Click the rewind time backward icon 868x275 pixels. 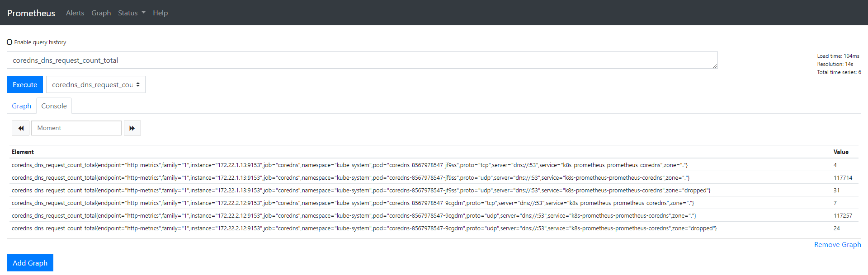click(21, 128)
